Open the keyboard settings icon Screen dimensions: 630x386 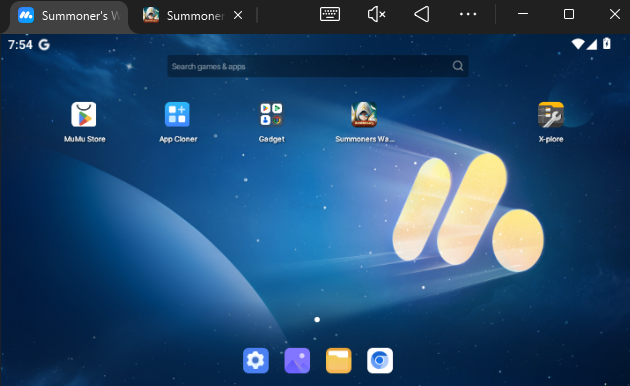(330, 14)
